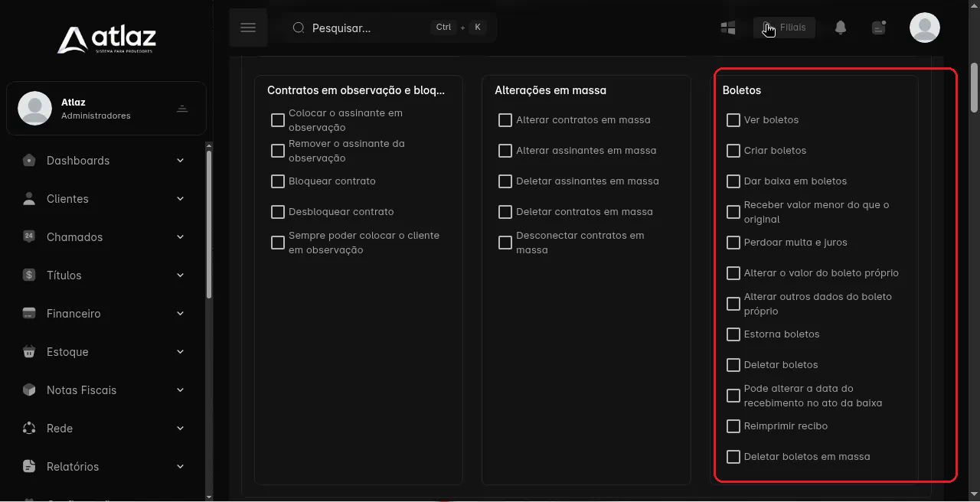The height and width of the screenshot is (502, 980).
Task: Expand Rede chevron
Action: [181, 428]
